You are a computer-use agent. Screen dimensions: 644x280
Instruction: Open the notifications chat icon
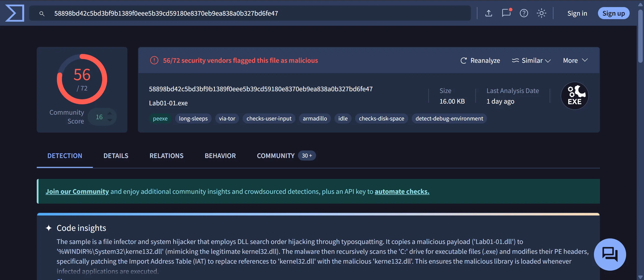tap(506, 13)
